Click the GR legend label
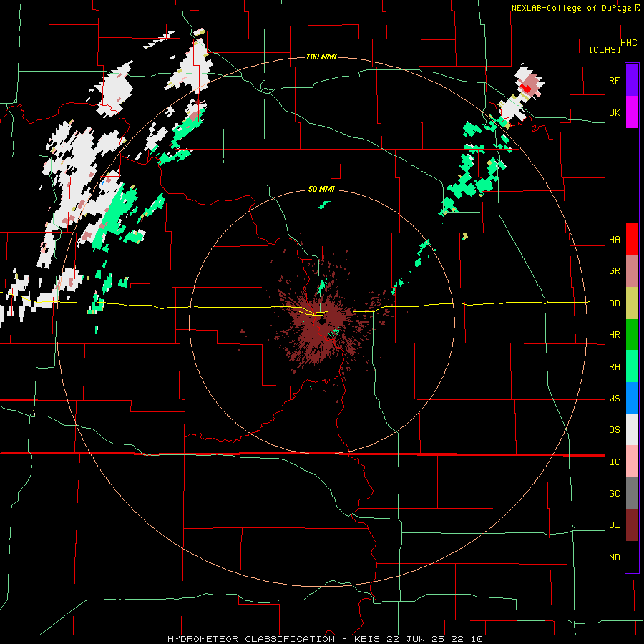Viewport: 644px width, 644px height. coord(615,271)
